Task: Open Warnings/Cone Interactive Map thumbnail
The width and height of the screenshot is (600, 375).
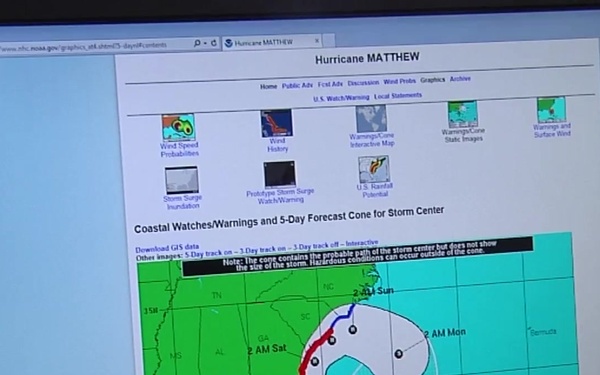Action: (x=371, y=119)
